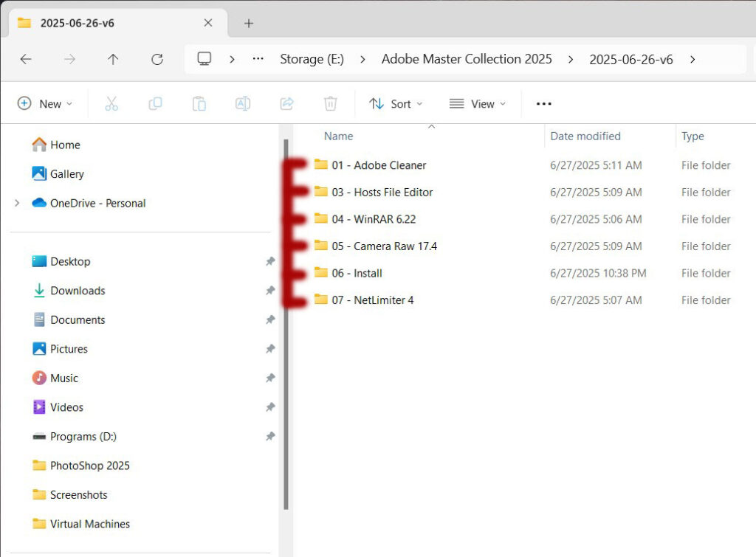Open the hidden breadcrumb ellipsis in address bar
Viewport: 756px width, 557px height.
(258, 59)
